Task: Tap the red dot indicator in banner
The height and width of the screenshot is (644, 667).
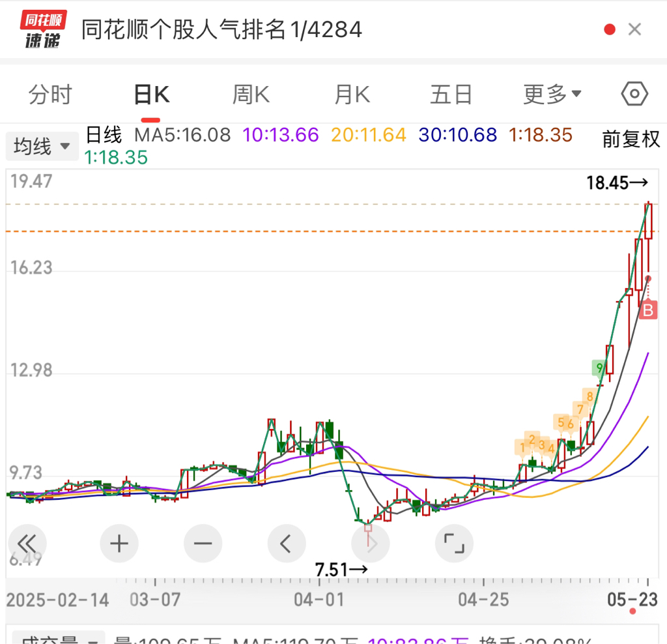Action: 609,29
